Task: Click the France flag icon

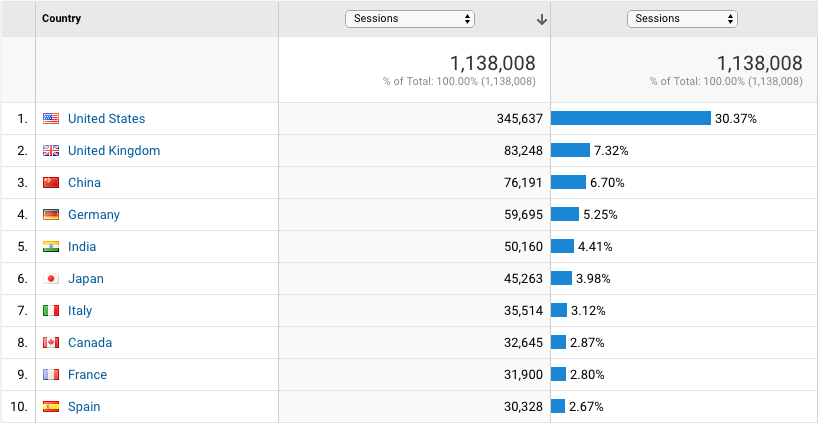Action: click(51, 375)
